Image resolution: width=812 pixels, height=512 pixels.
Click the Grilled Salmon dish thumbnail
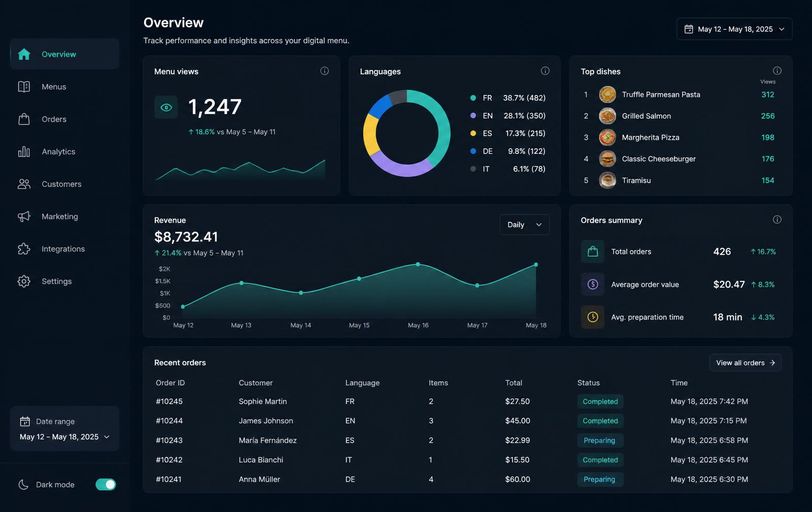pyautogui.click(x=607, y=116)
